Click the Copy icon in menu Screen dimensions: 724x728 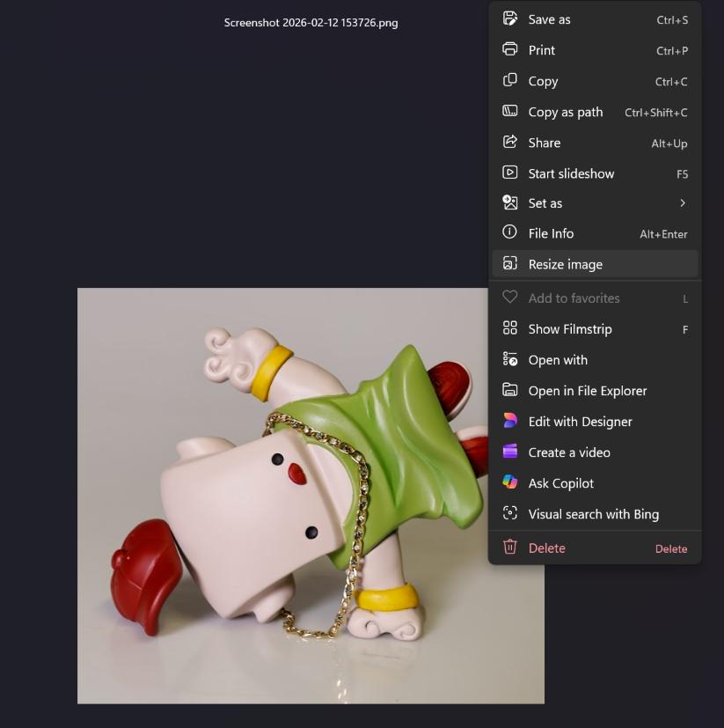tap(509, 80)
